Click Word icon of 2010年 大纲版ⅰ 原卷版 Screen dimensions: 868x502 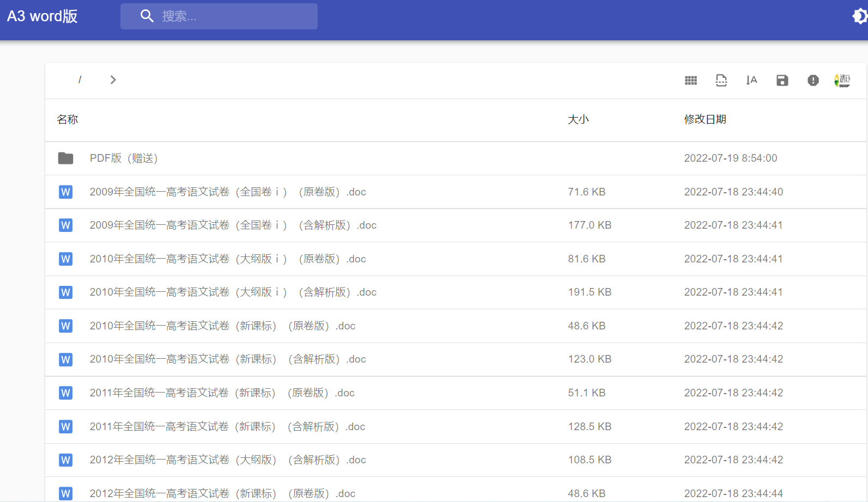66,259
